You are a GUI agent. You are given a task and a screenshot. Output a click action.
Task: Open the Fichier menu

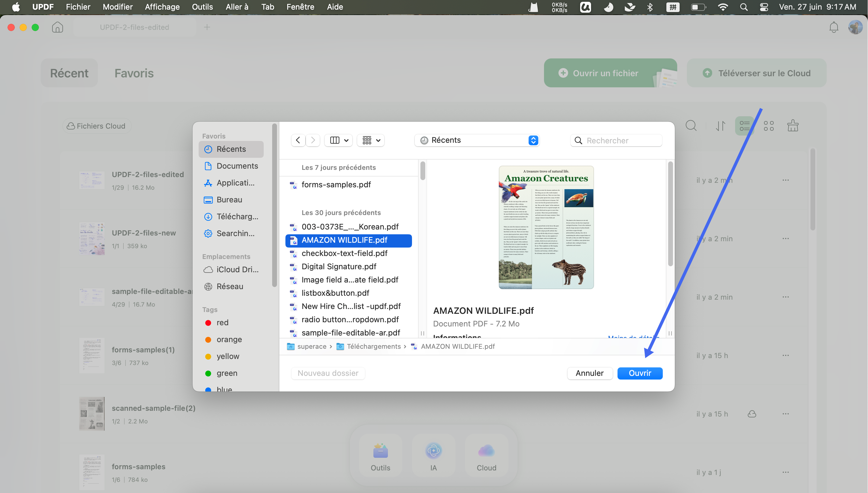78,7
